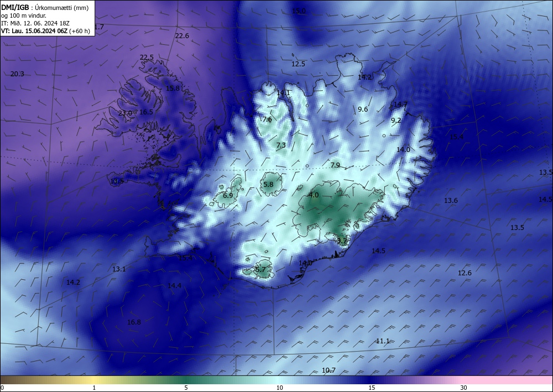This screenshot has width=553, height=392.
Task: Click the '30' tick on the colour scale
Action: pyautogui.click(x=464, y=388)
